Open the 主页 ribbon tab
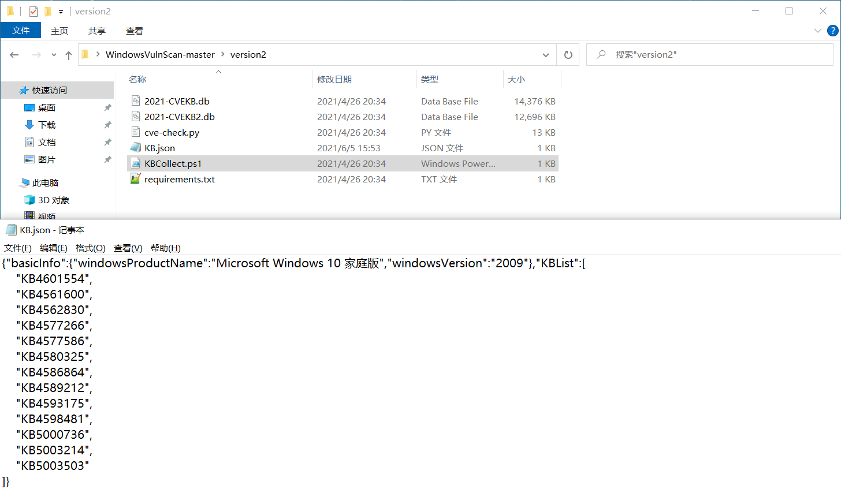Image resolution: width=841 pixels, height=504 pixels. (59, 31)
